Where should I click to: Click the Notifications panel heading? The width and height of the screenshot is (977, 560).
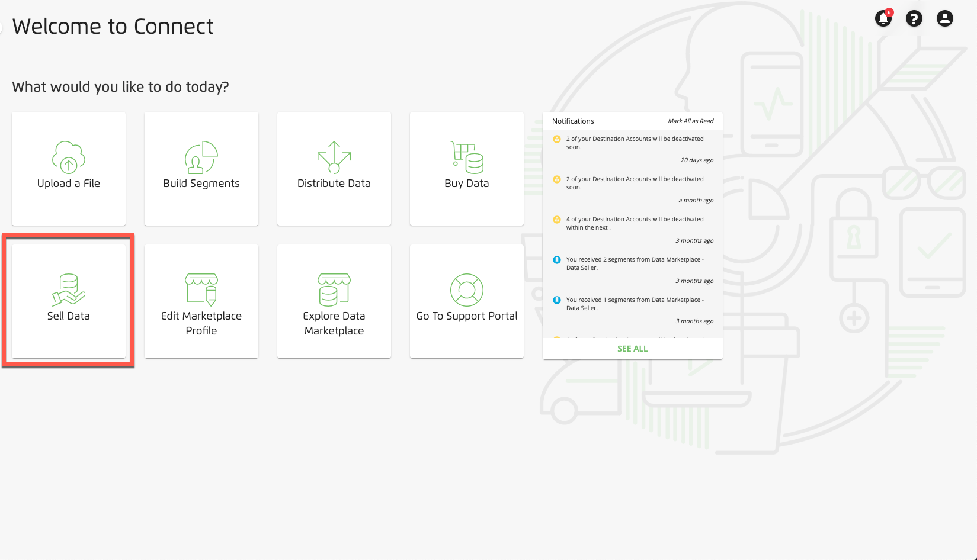pos(573,121)
